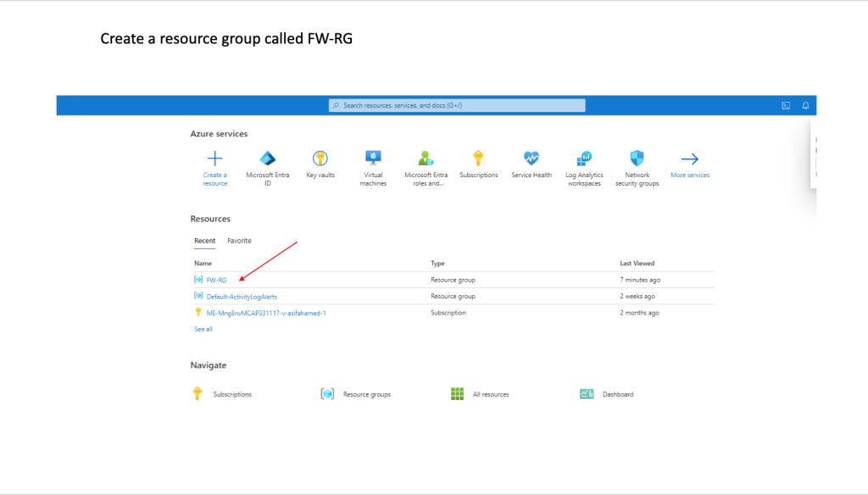This screenshot has height=495, width=868.
Task: Open notifications bell icon
Action: pos(805,105)
